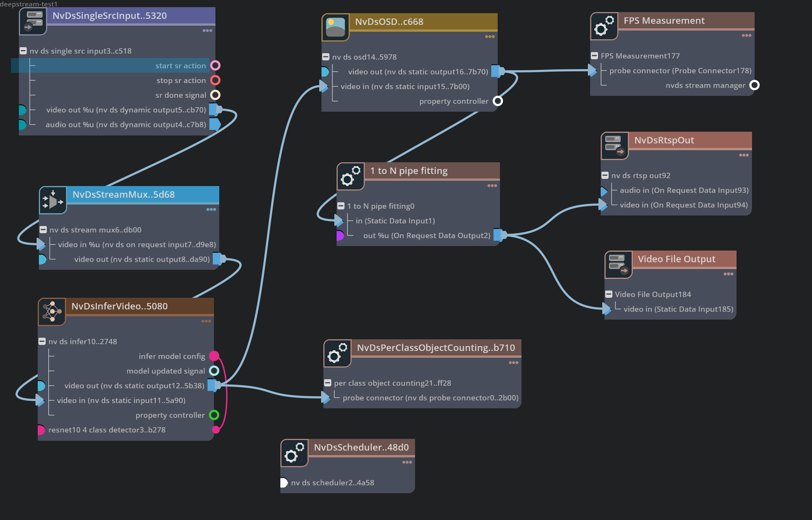Click the NvDsOSD image icon
Viewport: 812px width, 520px height.
pyautogui.click(x=335, y=27)
